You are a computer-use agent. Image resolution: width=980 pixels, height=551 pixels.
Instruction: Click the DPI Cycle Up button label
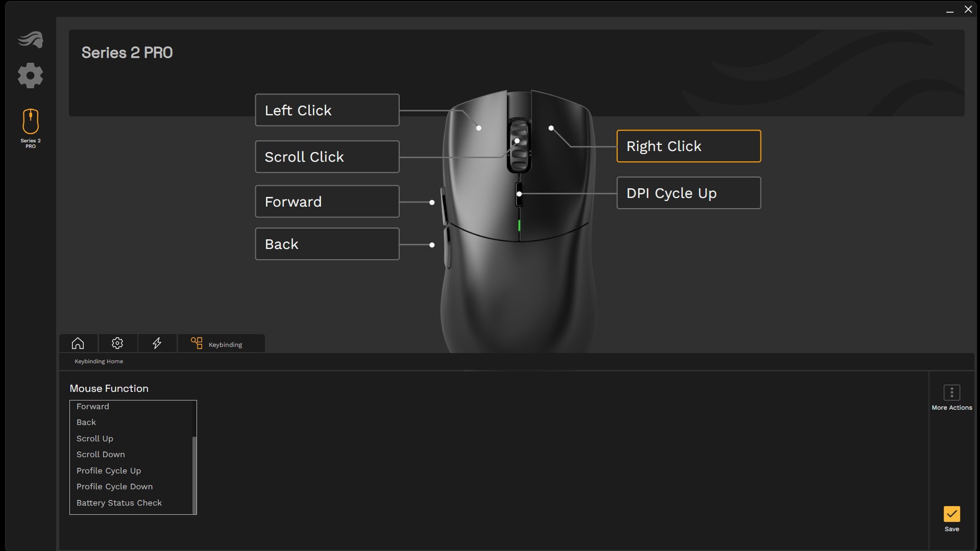689,193
